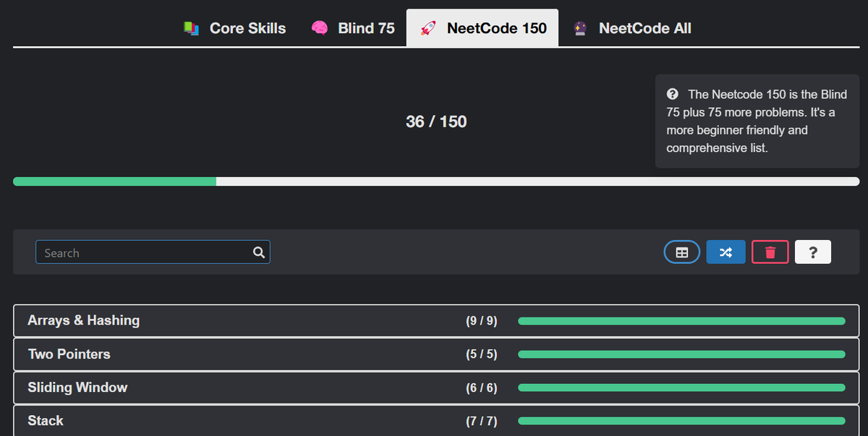The image size is (868, 436).
Task: Click the (7 / 7) count label
Action: click(482, 421)
